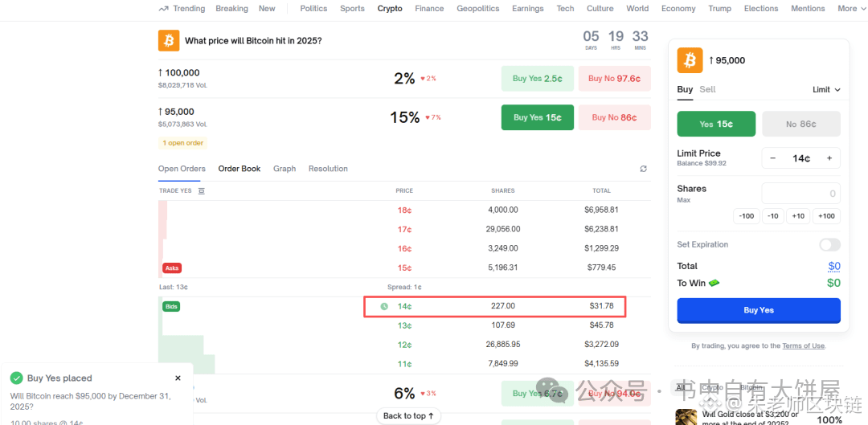Click the Asks label badge
This screenshot has height=425, width=868.
[x=172, y=268]
